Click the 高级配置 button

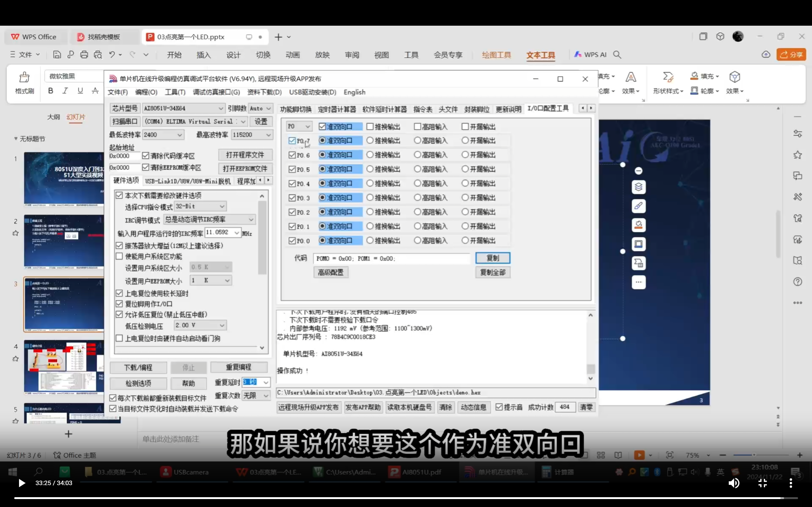pyautogui.click(x=331, y=272)
